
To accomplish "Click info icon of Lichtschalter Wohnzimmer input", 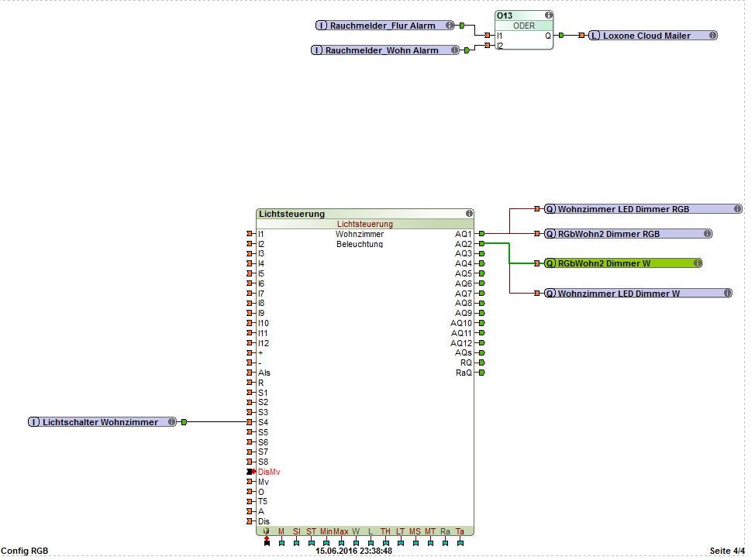I will click(171, 422).
